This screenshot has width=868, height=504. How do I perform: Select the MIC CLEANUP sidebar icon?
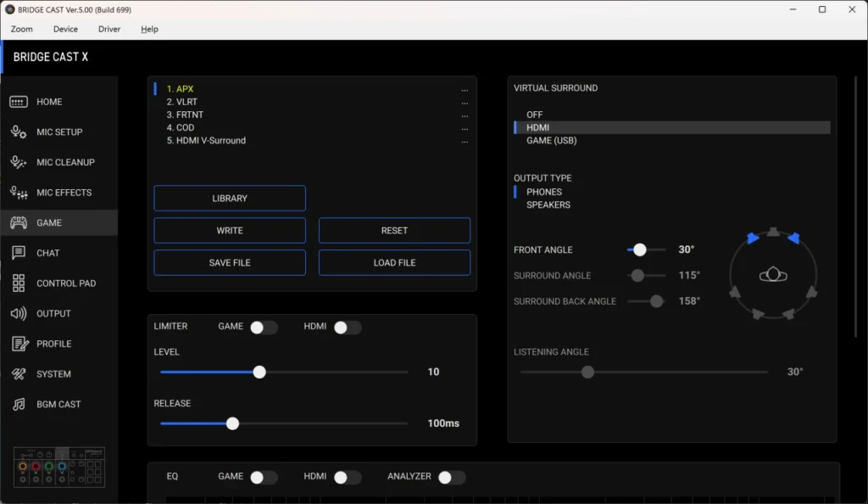[19, 162]
